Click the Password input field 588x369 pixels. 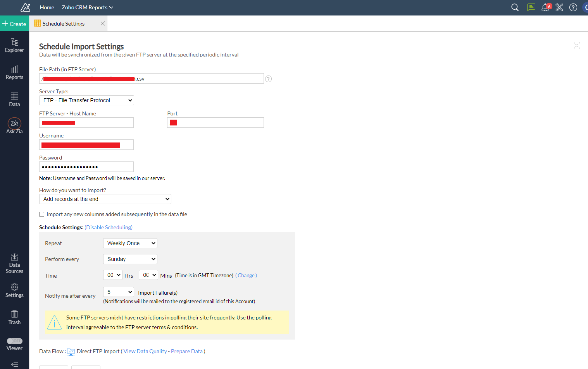click(86, 167)
